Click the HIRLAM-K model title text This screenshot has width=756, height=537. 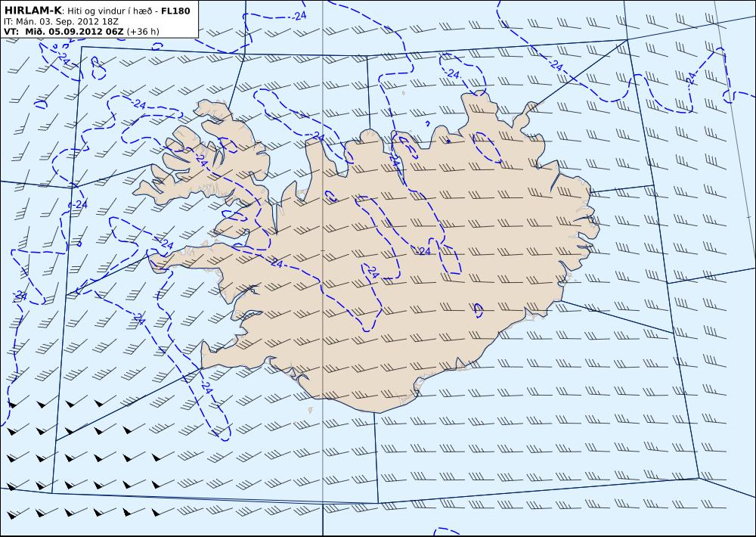(33, 11)
